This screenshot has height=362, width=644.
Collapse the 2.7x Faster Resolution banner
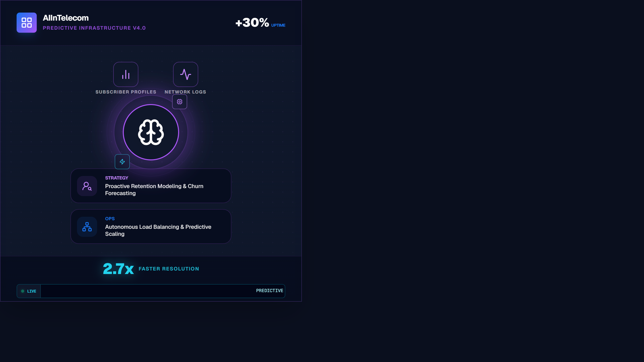(x=151, y=269)
